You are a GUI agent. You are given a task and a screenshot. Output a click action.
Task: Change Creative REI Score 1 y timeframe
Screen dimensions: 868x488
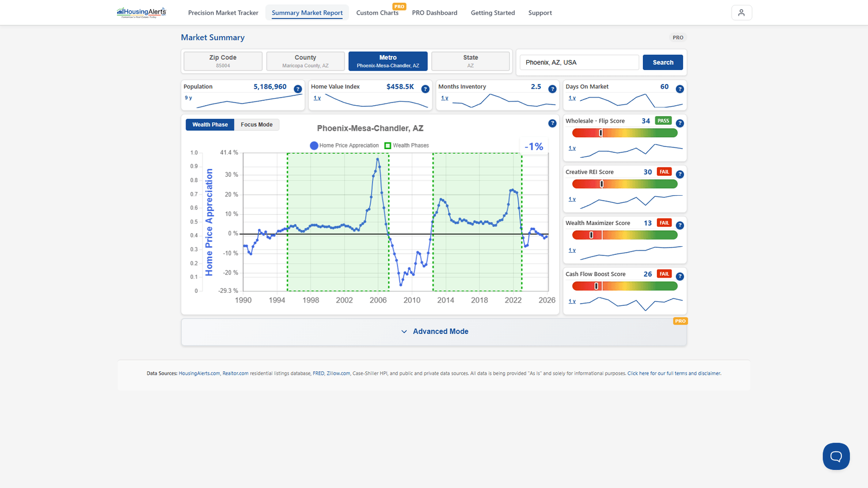pos(572,199)
